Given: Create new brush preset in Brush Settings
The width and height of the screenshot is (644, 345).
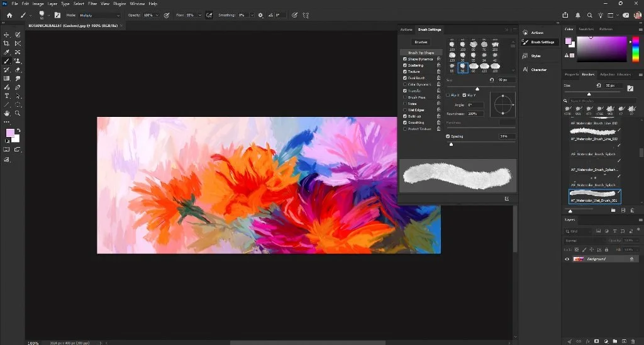Looking at the screenshot, I should click(507, 199).
